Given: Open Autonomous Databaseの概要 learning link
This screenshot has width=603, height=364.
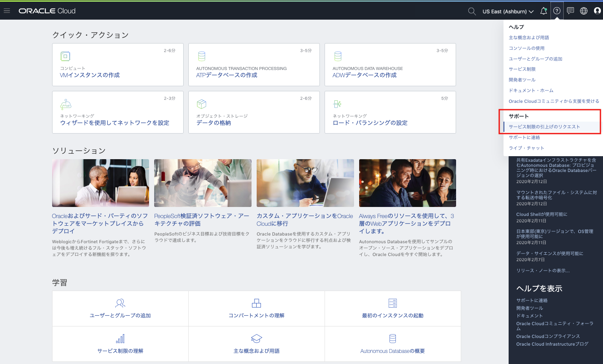Looking at the screenshot, I should point(392,351).
